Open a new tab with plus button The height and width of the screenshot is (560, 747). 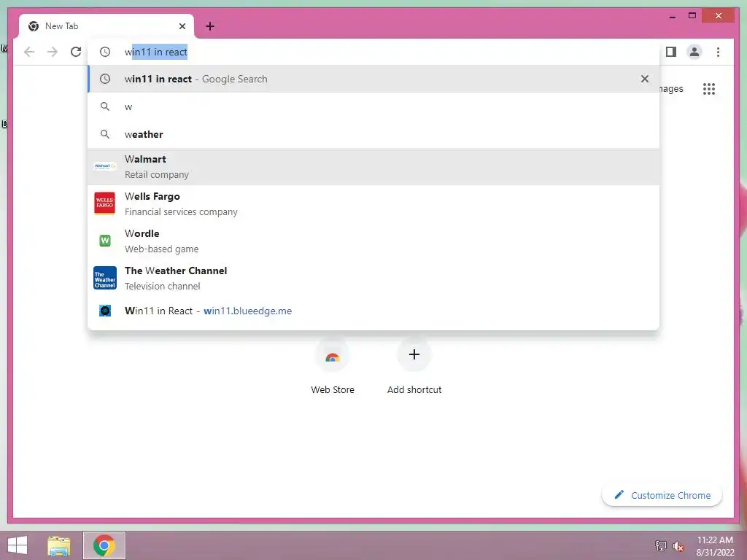pyautogui.click(x=210, y=26)
